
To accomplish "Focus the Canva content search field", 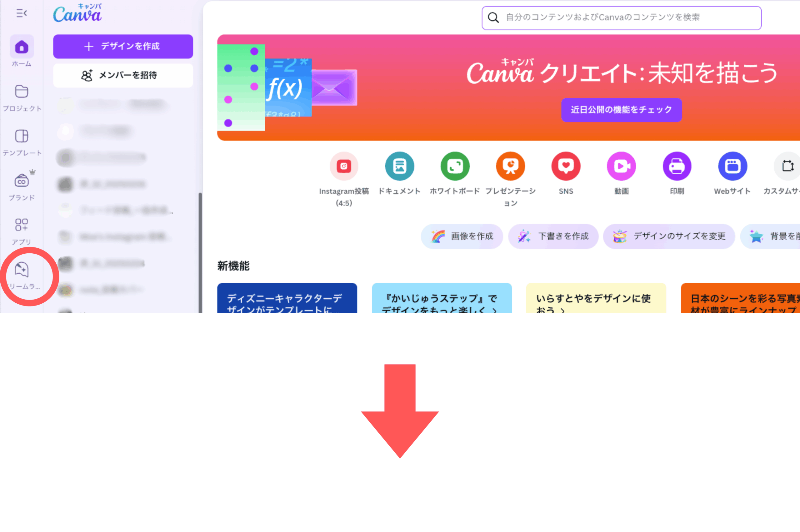I will click(x=622, y=17).
